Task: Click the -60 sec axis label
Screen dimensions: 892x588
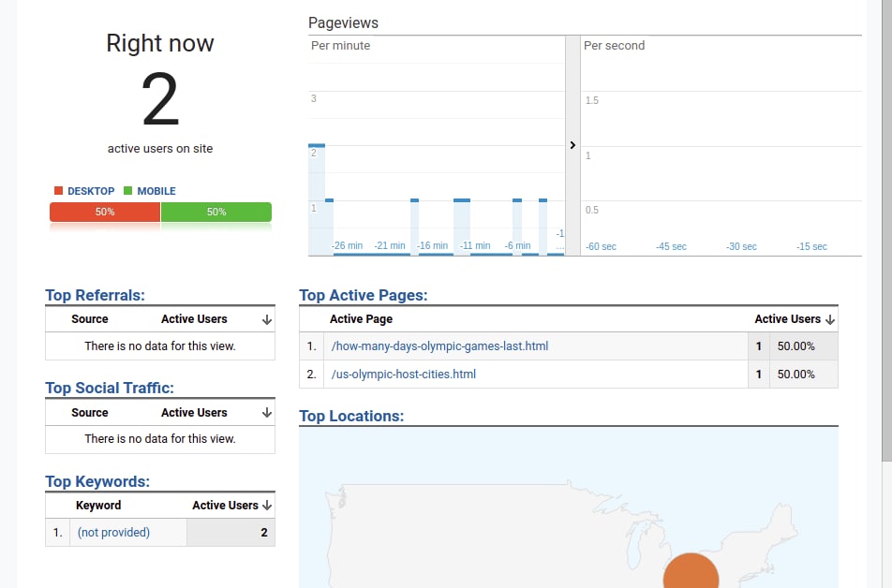Action: click(x=601, y=247)
